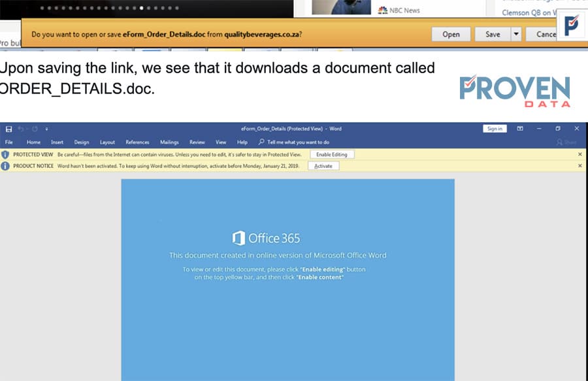
Task: Click the Undo arrow in Word's title bar
Action: 21,129
